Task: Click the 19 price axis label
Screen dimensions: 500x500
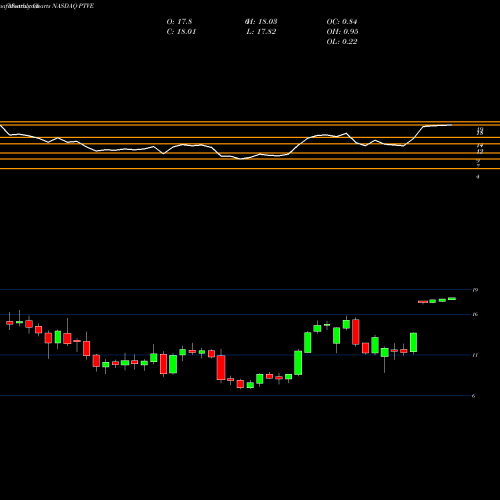Action: (475, 290)
